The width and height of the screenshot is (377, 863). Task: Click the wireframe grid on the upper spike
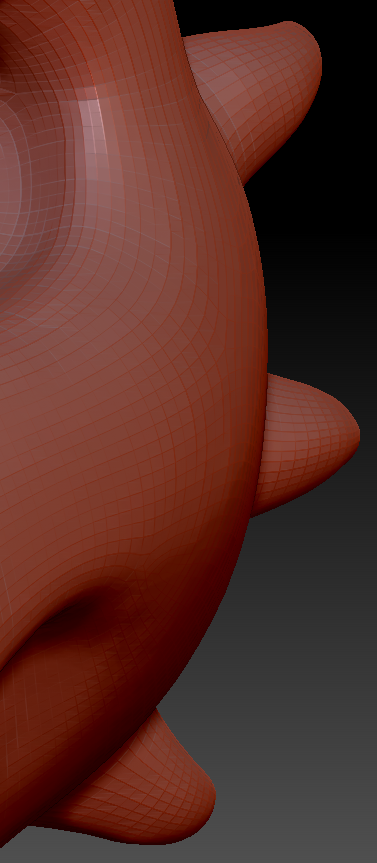[259, 88]
